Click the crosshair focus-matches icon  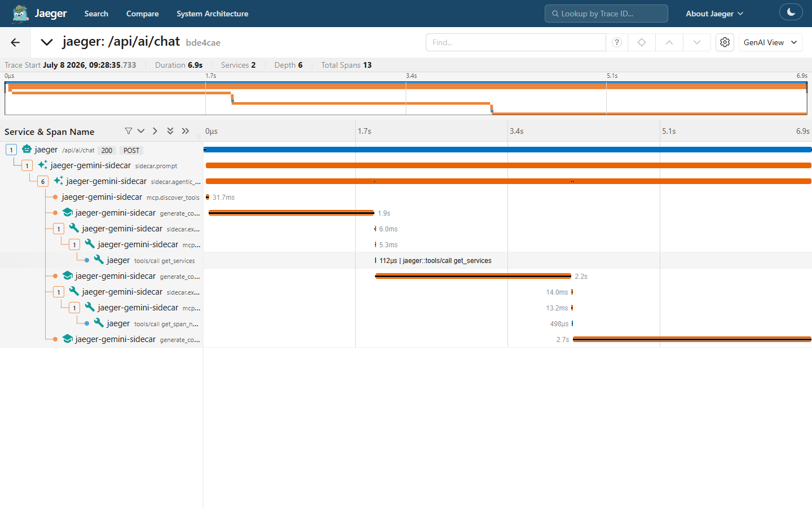[x=642, y=42]
